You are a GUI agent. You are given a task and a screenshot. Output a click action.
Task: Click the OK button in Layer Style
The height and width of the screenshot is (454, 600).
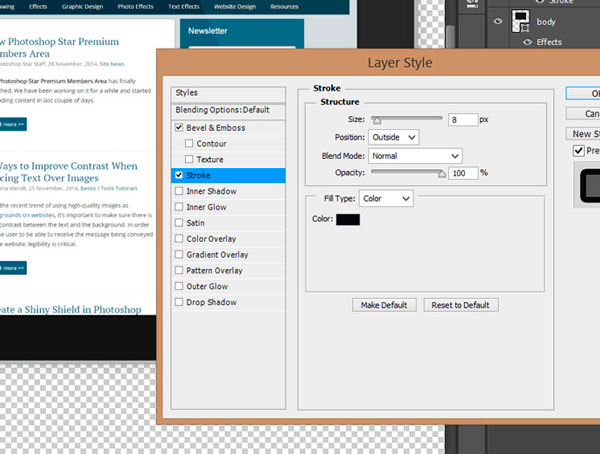(583, 93)
